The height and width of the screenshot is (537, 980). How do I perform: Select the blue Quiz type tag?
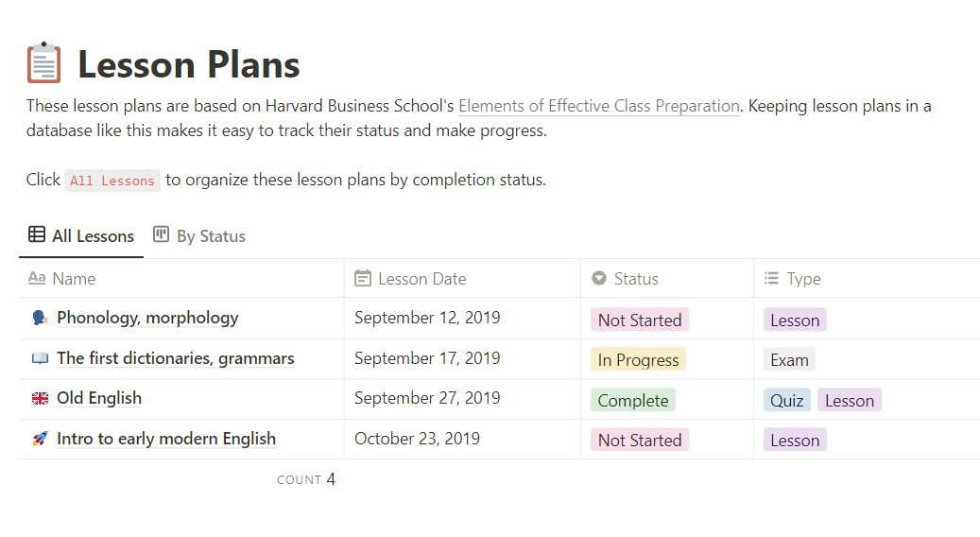(786, 401)
